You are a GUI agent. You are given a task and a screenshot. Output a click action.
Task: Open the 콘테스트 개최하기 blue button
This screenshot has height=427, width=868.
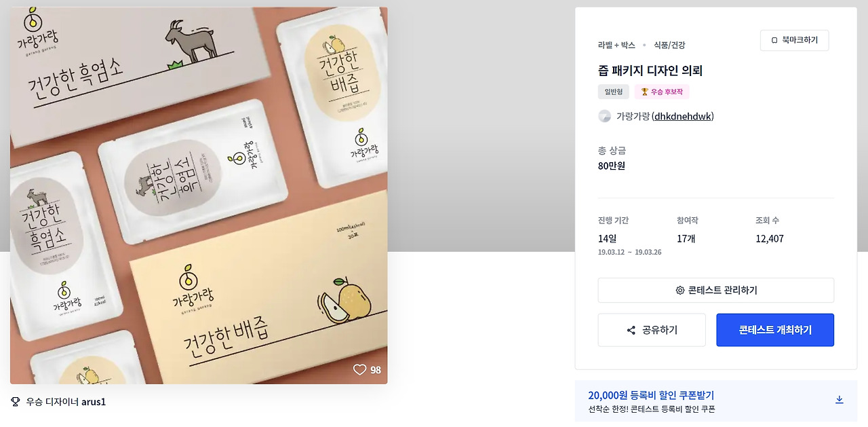click(775, 330)
